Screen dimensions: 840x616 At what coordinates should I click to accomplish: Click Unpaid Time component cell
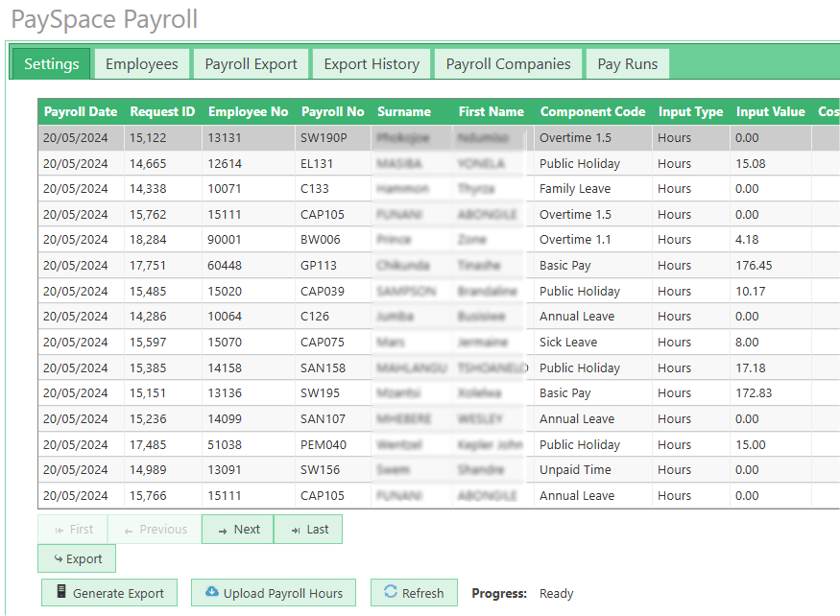tap(593, 470)
